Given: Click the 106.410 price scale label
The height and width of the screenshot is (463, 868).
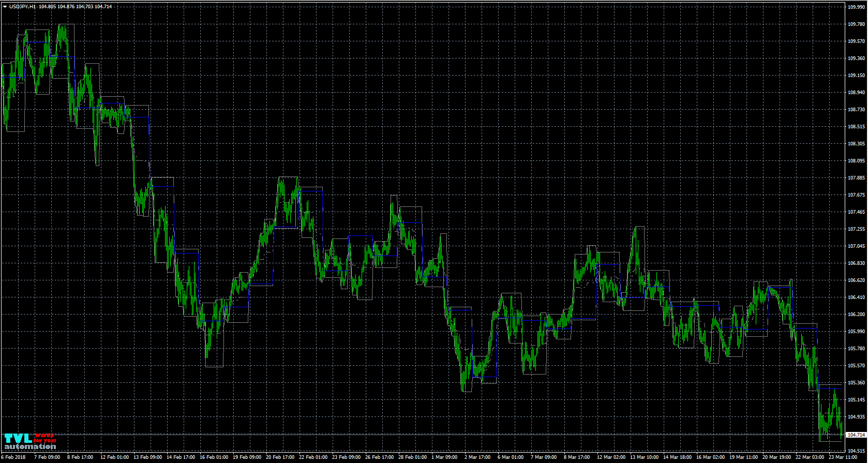Looking at the screenshot, I should 856,297.
